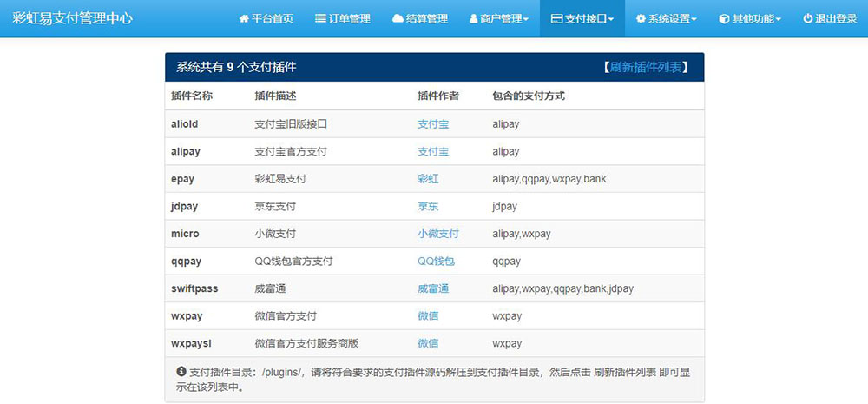Click the aliold plugin name
868x404 pixels.
tap(184, 124)
